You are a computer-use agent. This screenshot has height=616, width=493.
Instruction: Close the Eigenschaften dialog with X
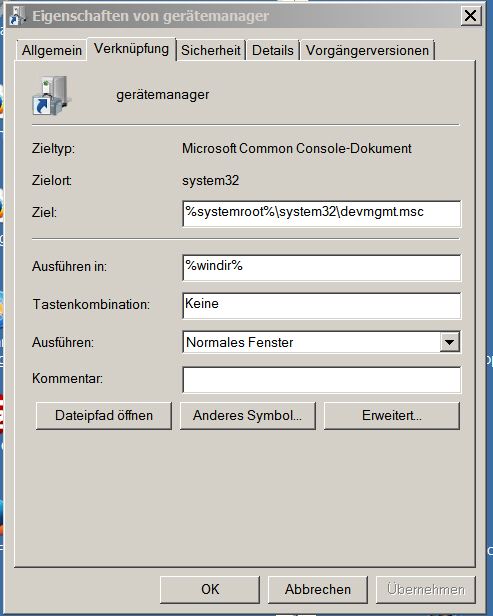pos(470,16)
